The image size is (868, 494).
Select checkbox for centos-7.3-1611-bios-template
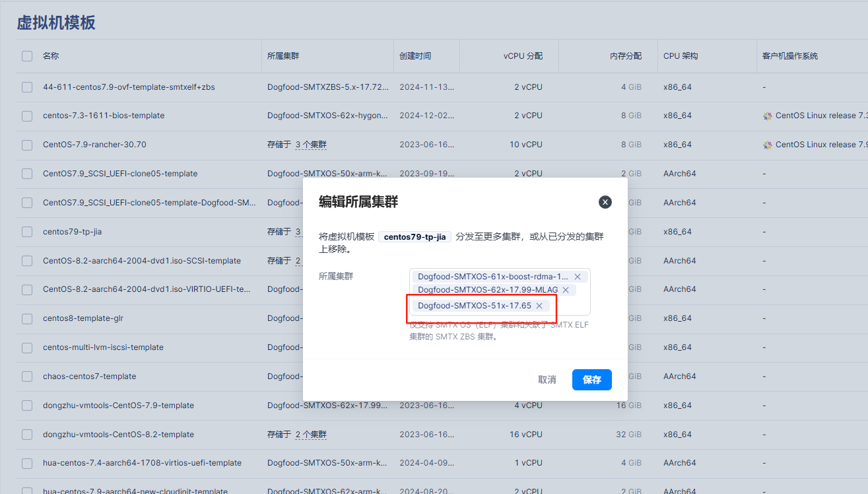27,116
